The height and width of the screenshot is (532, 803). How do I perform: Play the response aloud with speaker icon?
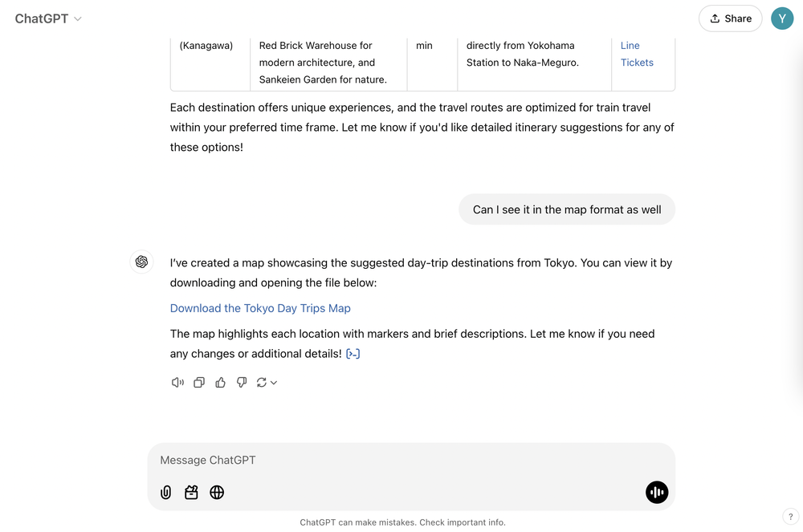point(177,382)
